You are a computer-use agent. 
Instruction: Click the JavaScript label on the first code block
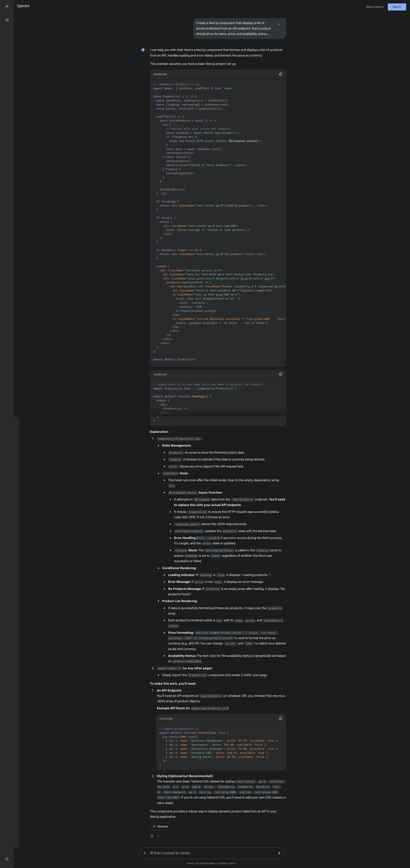160,74
